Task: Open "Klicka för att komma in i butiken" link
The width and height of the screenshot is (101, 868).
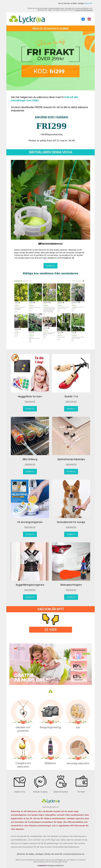Action: pyautogui.click(x=50, y=28)
